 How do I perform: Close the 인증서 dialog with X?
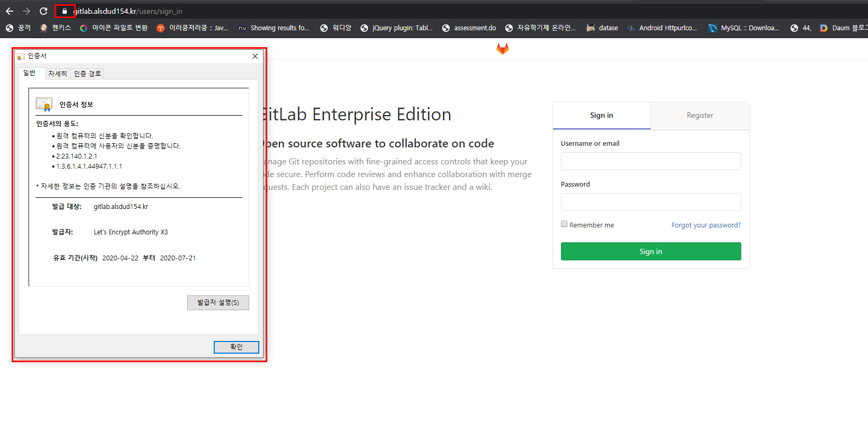255,56
